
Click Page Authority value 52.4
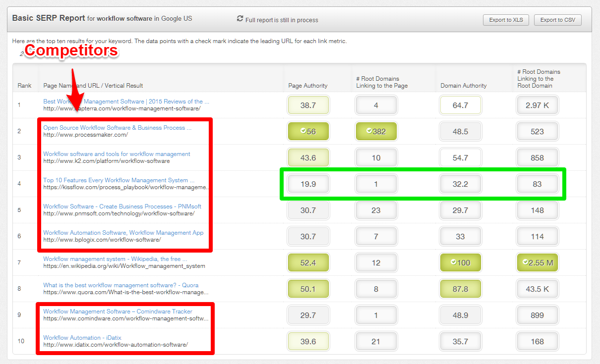[x=308, y=263]
